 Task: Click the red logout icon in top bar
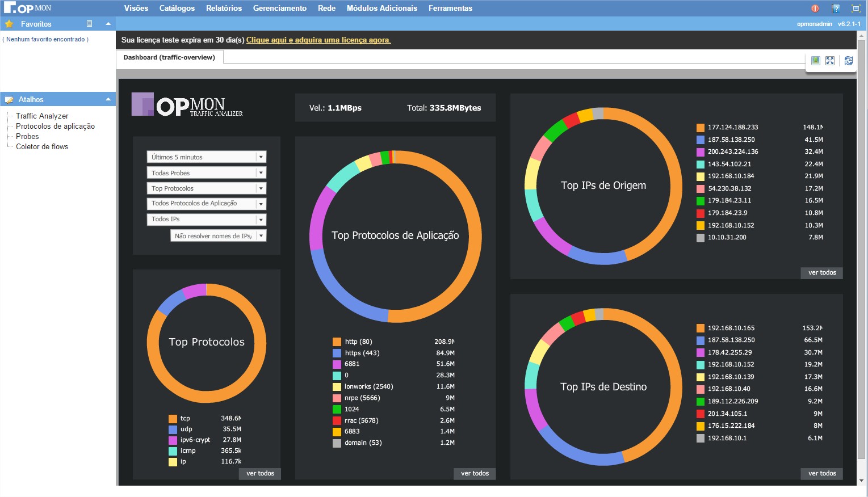[815, 9]
